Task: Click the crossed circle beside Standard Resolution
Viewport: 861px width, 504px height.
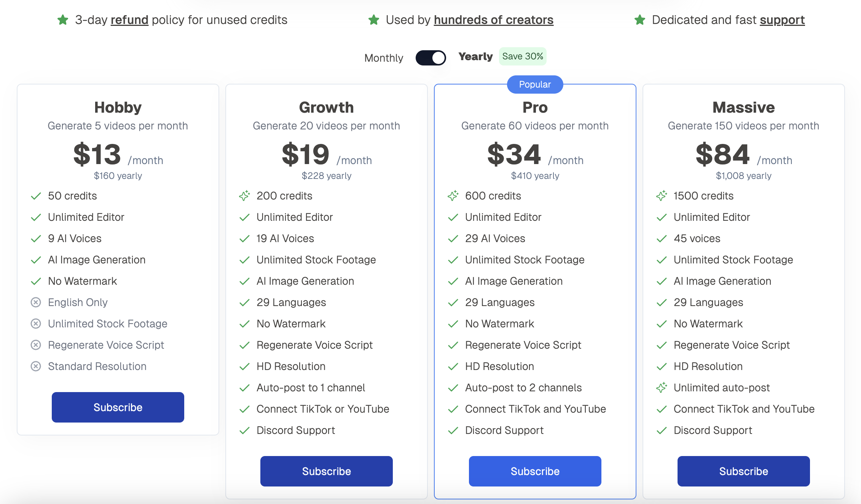Action: 36,366
